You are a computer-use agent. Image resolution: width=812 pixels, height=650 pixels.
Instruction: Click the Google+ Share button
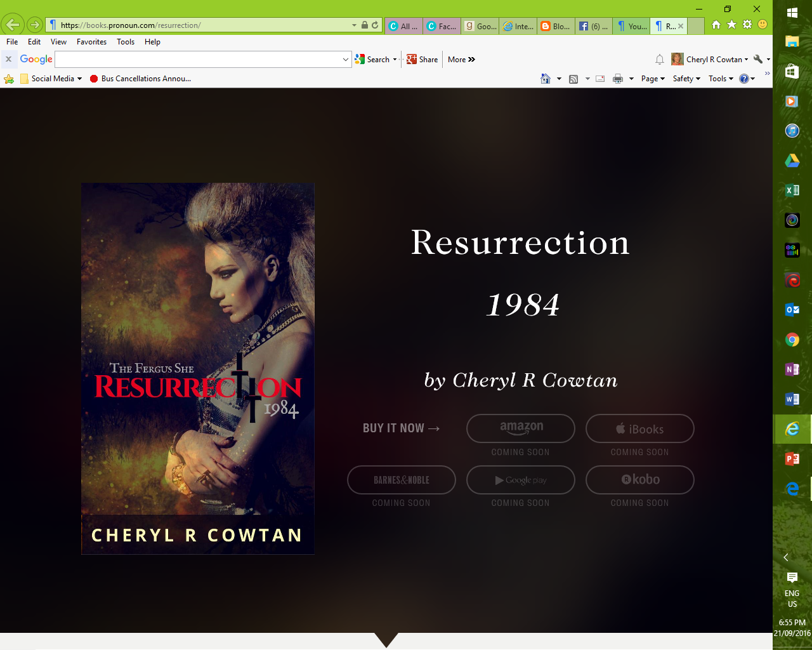coord(422,59)
